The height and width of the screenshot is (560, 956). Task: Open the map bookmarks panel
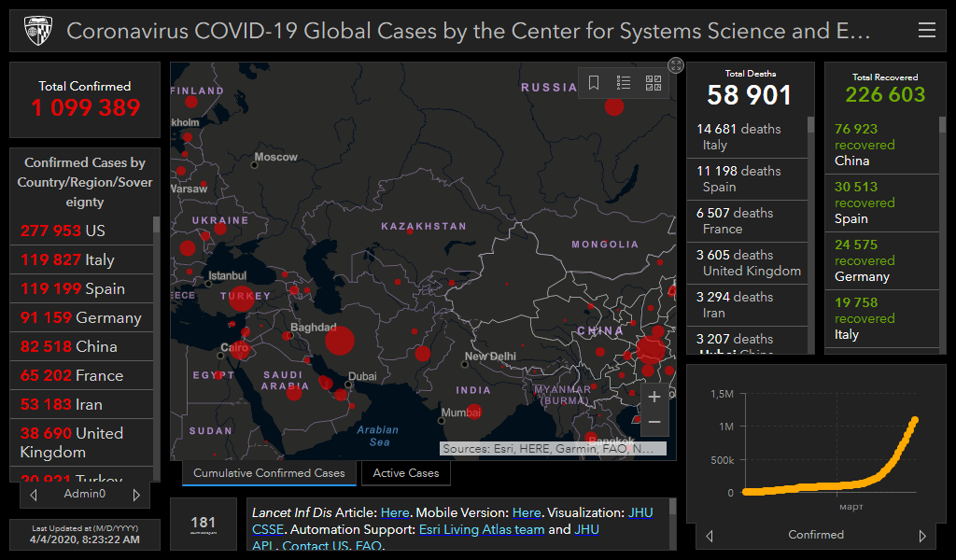pos(594,83)
